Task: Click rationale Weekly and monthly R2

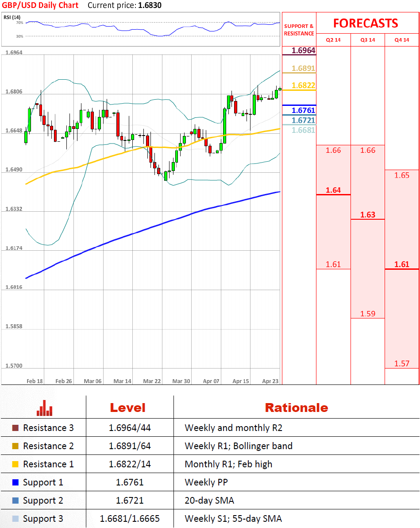Action: pos(234,428)
